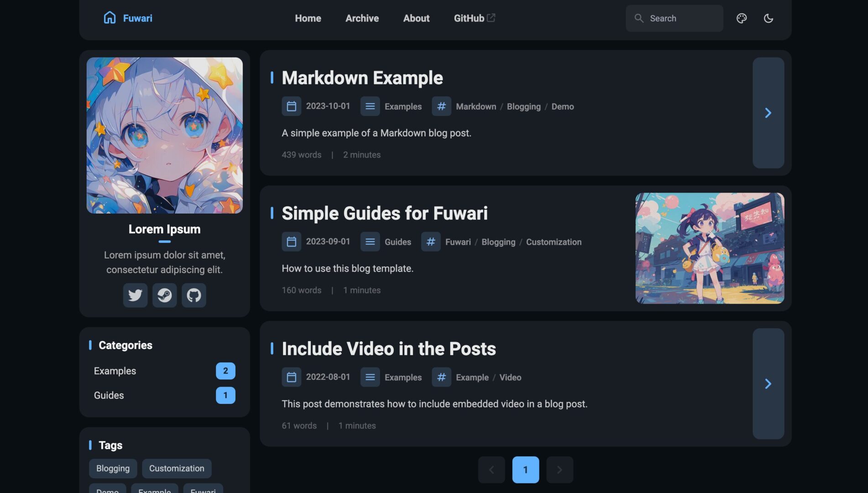Open Markdown Example via its arrow button

(x=769, y=112)
